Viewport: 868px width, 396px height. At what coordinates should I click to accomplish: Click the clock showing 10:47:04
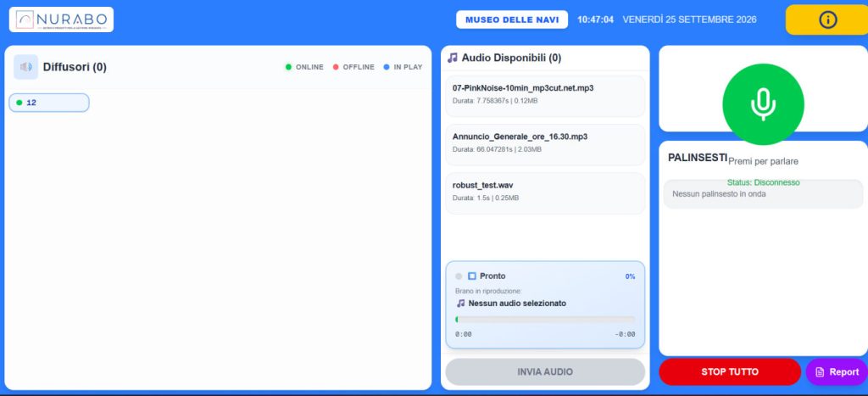pos(595,20)
